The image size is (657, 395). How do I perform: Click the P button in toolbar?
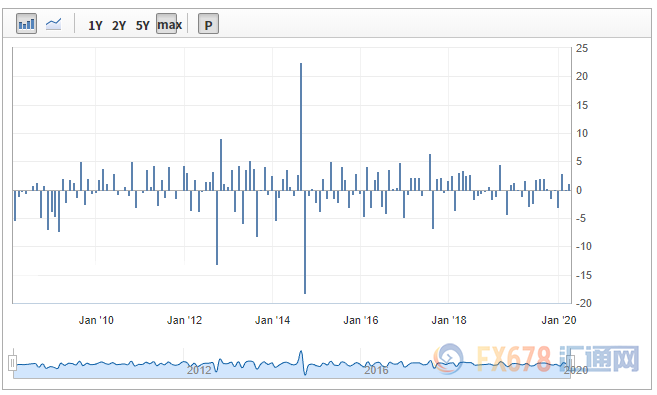pos(208,24)
